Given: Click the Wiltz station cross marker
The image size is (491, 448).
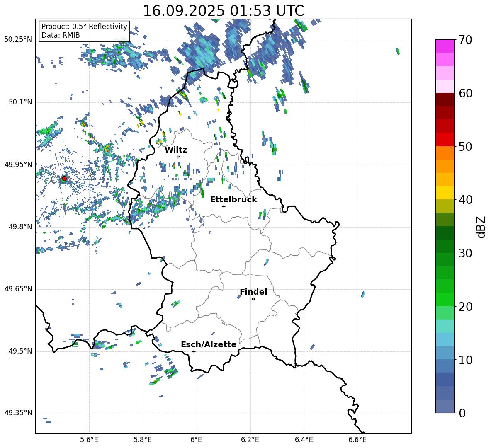Looking at the screenshot, I should [x=178, y=157].
